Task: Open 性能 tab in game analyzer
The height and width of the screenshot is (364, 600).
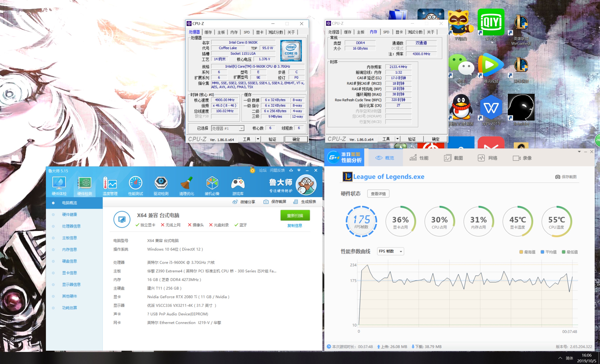Action: 419,158
